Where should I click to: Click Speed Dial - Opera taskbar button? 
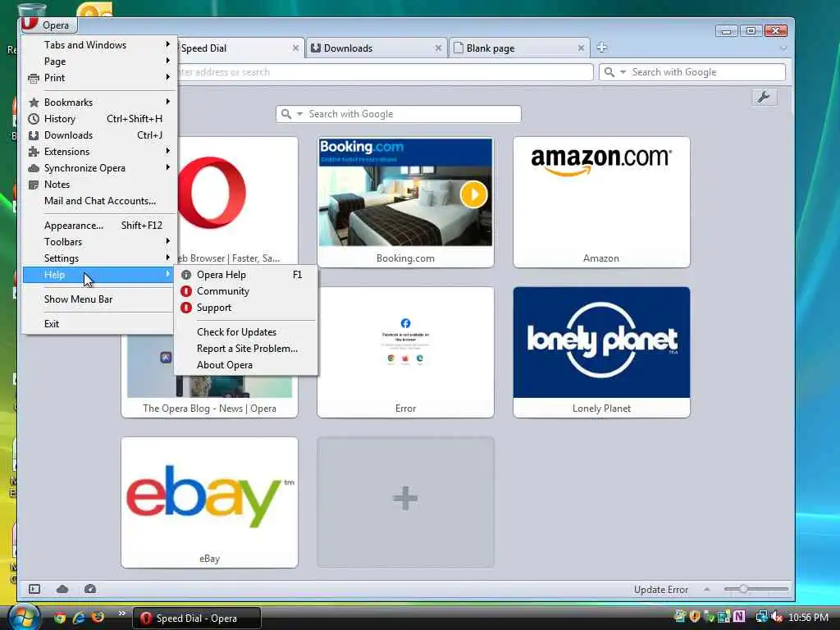tap(197, 619)
